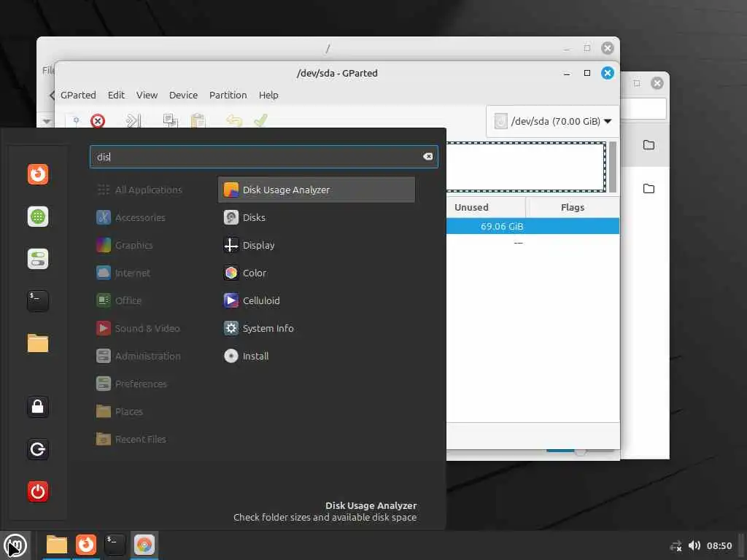Open Firefox from menu favorites sidebar

pyautogui.click(x=38, y=174)
